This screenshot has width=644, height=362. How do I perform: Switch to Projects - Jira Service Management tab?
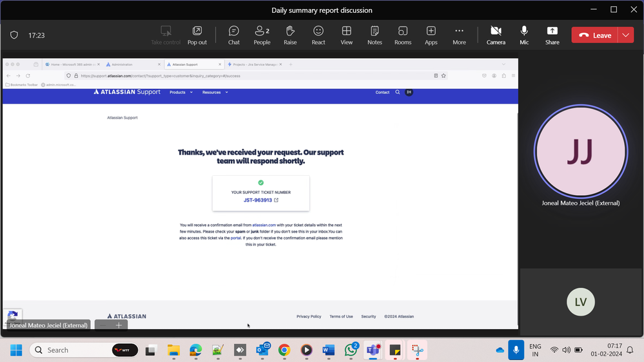[255, 64]
